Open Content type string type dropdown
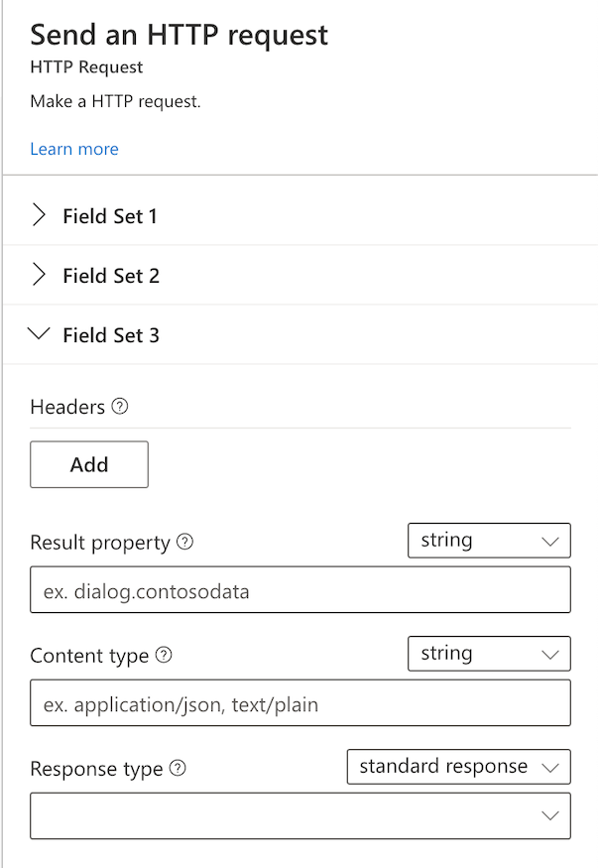 click(x=489, y=654)
